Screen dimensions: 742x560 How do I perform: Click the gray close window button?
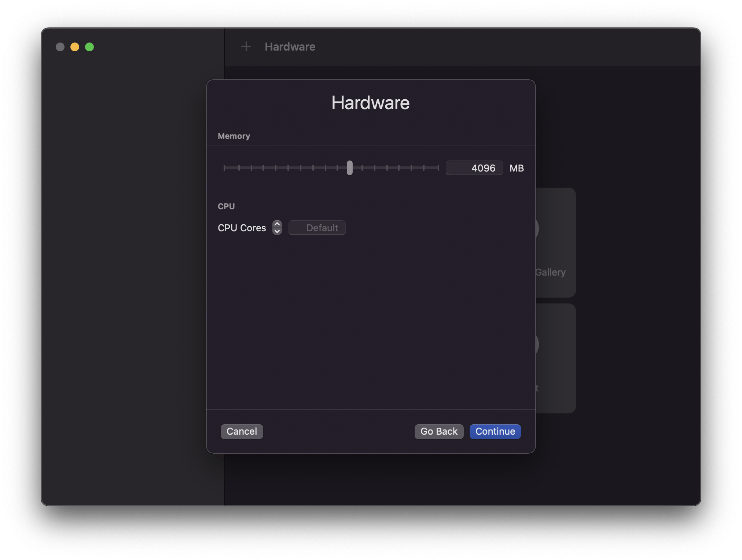(x=60, y=47)
